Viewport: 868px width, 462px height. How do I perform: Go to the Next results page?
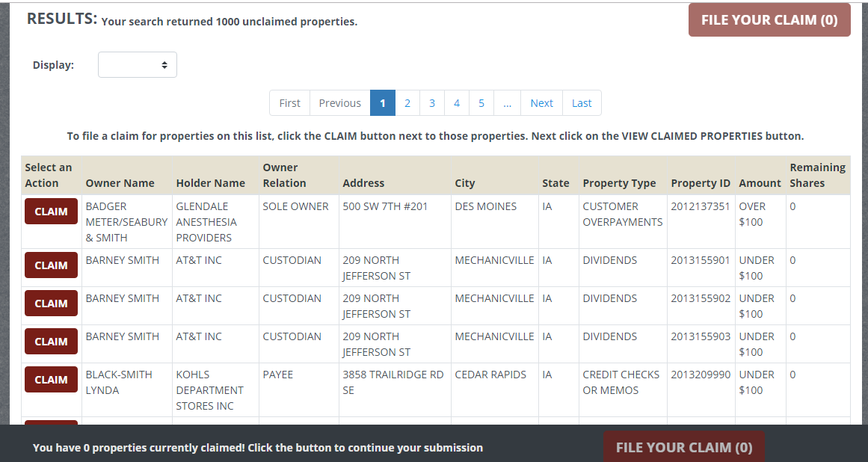tap(541, 102)
